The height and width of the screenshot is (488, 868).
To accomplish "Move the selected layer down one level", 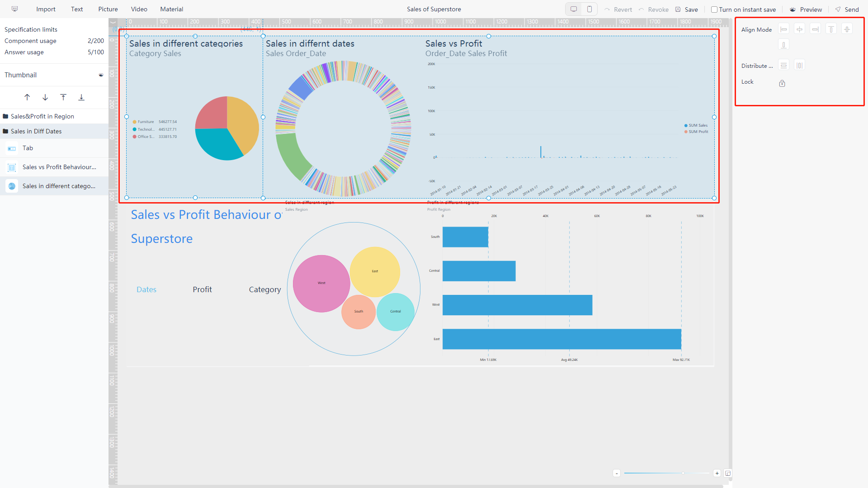I will pos(45,97).
